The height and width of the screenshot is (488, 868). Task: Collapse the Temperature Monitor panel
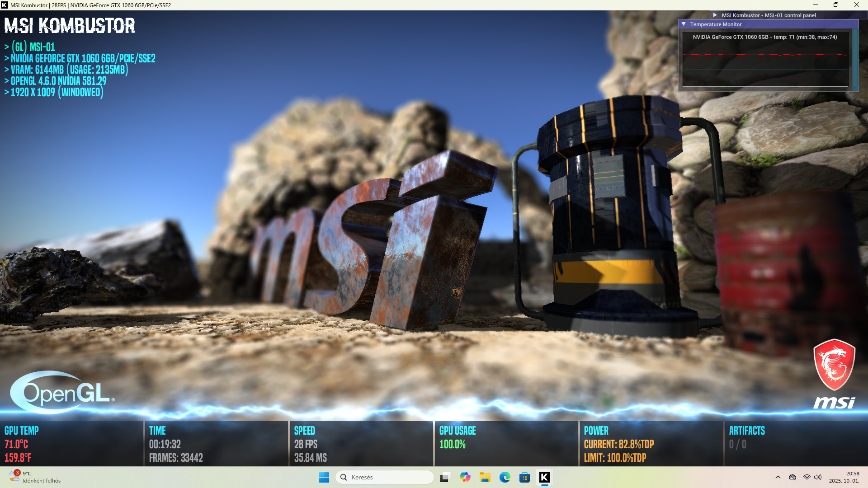(x=684, y=24)
